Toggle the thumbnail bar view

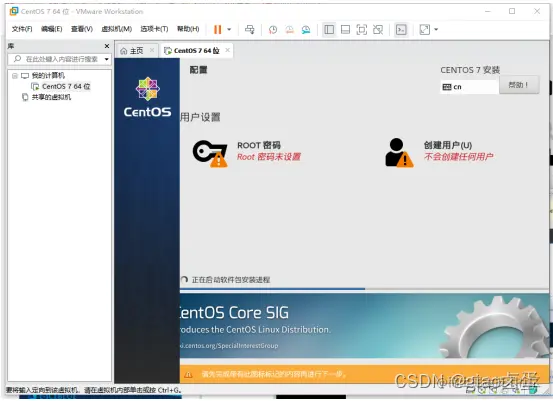point(345,30)
